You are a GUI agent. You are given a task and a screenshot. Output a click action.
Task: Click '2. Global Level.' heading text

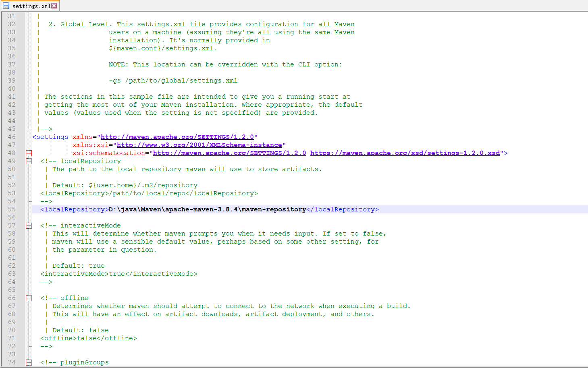click(81, 24)
